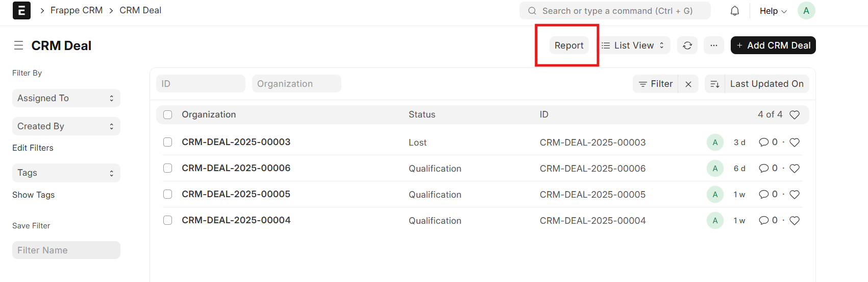Expand the Tags filter dropdown
This screenshot has height=282, width=868.
pos(66,173)
